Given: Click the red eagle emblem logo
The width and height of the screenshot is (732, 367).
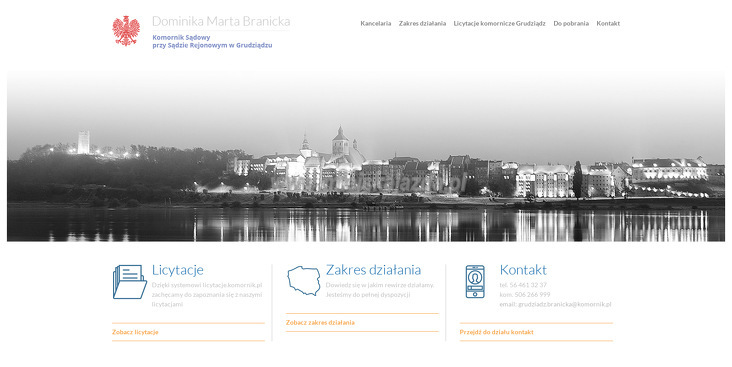Looking at the screenshot, I should point(126,31).
